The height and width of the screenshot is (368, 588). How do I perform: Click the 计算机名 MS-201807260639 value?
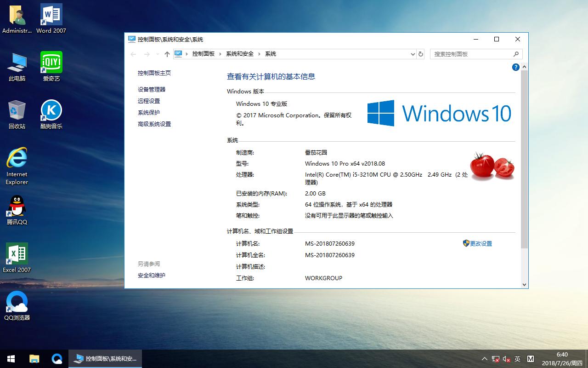[x=330, y=243]
